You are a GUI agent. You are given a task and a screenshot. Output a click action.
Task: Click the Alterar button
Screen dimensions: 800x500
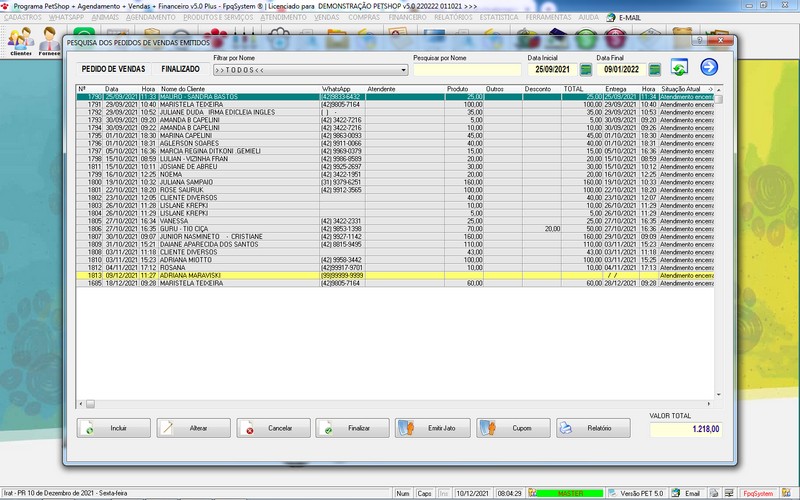[193, 428]
